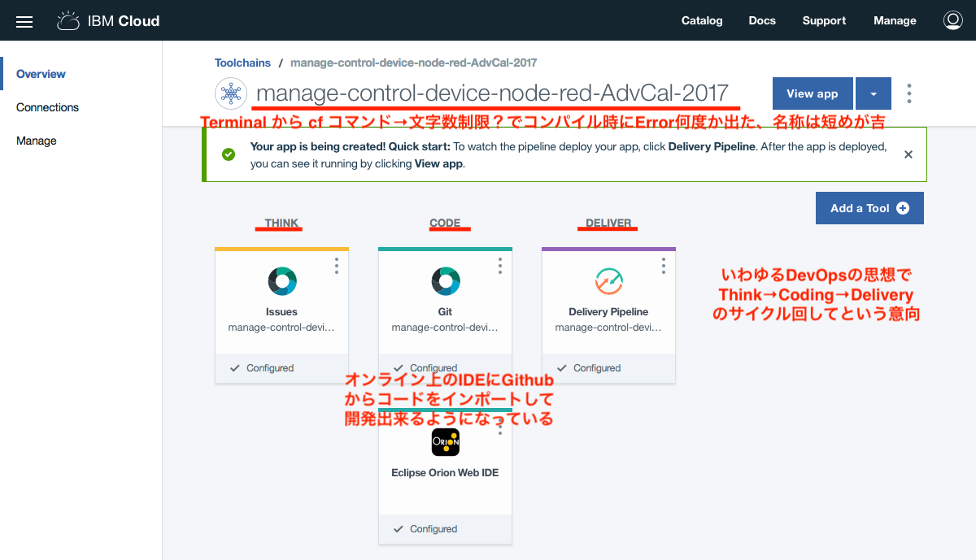976x560 pixels.
Task: Follow the Toolchains breadcrumb link
Action: pos(242,63)
